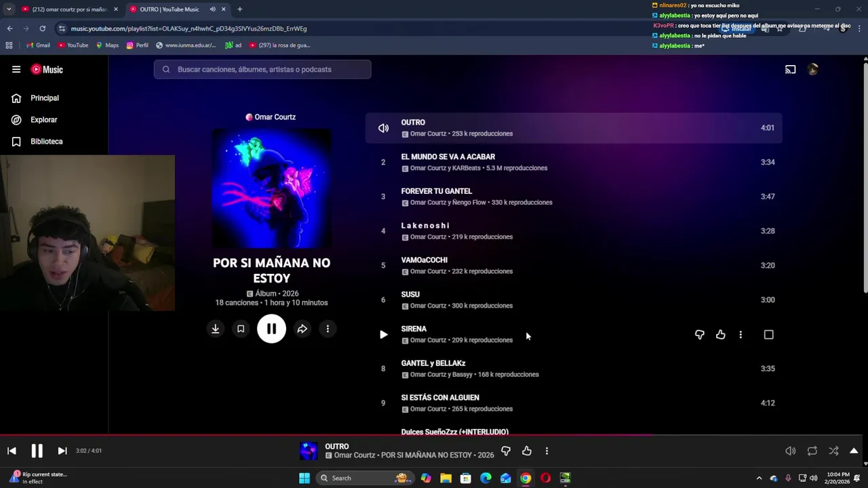Share the album with the arrow icon
The height and width of the screenshot is (488, 868).
click(302, 329)
